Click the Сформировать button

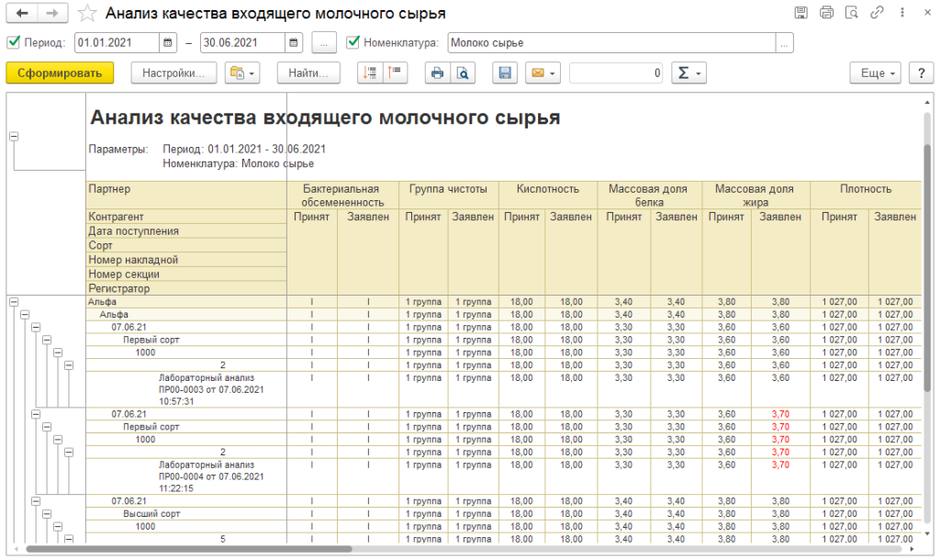60,73
